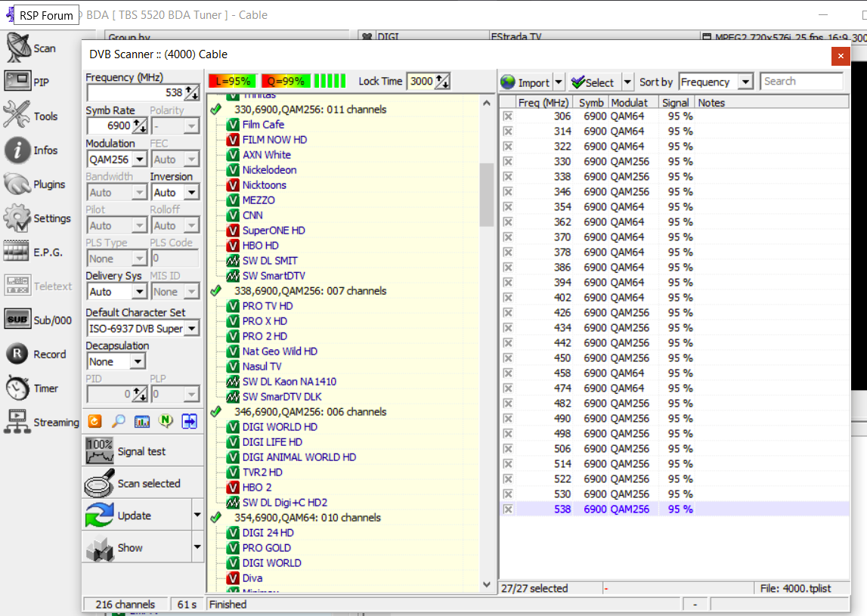The image size is (867, 616).
Task: Click the orange refresh icon below PID
Action: click(x=95, y=421)
